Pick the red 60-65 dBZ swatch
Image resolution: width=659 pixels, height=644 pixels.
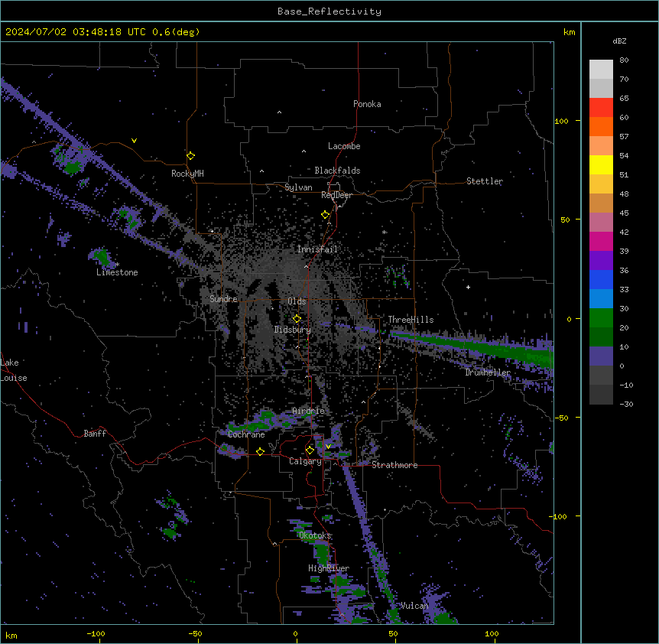click(601, 108)
